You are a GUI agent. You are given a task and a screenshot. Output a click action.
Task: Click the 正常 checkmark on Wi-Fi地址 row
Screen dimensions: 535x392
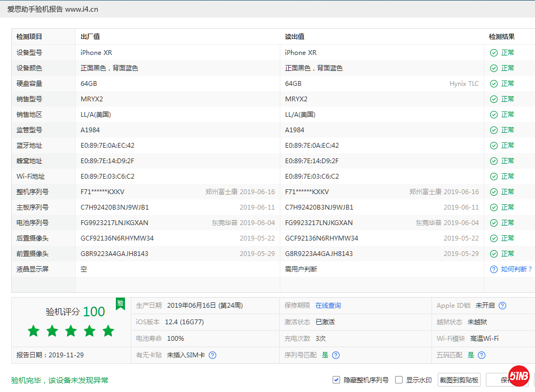point(494,176)
